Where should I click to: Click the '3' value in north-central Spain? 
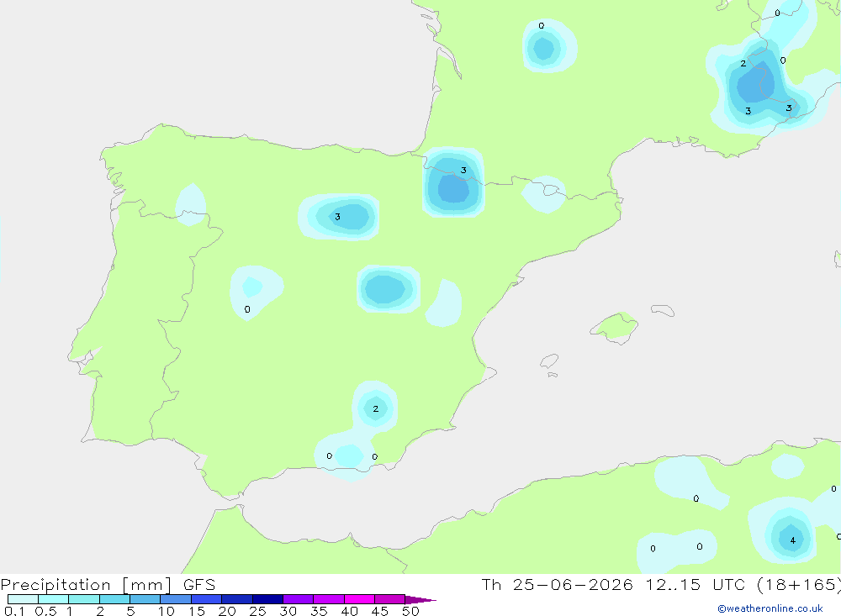point(337,217)
